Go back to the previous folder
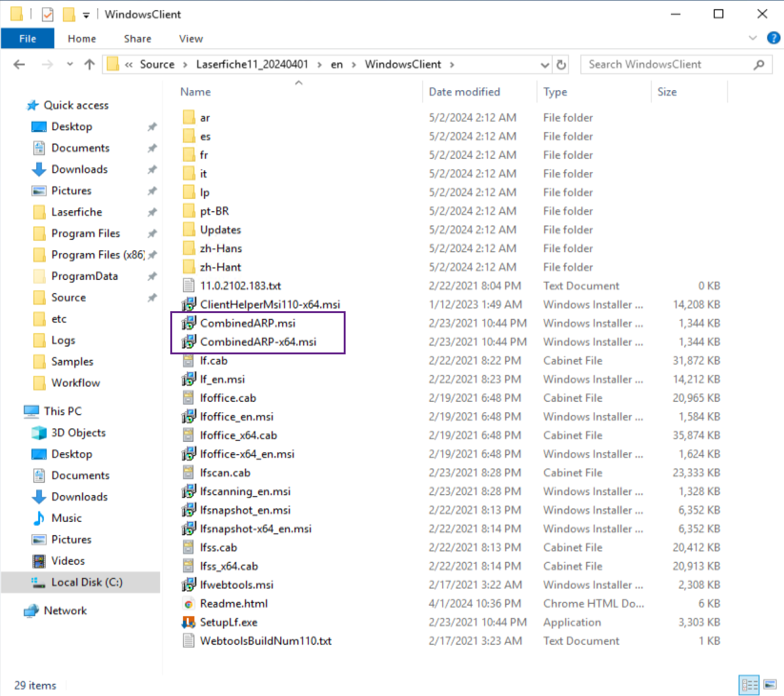The width and height of the screenshot is (784, 696). click(19, 64)
